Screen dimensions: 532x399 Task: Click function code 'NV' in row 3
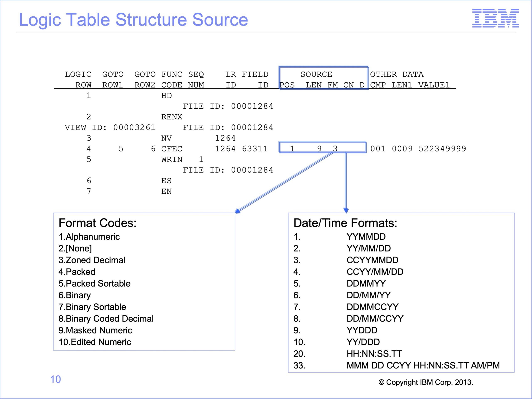click(166, 138)
